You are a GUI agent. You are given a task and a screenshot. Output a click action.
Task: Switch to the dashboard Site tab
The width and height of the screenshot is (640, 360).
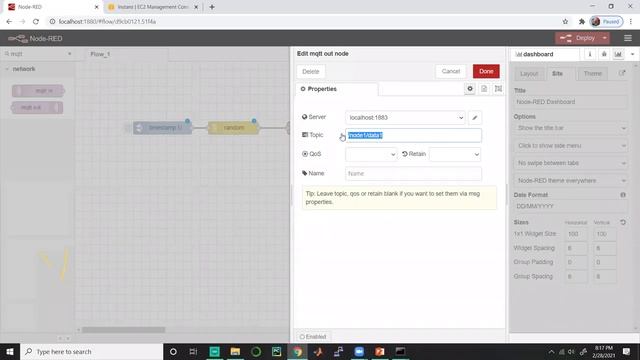[x=558, y=74]
